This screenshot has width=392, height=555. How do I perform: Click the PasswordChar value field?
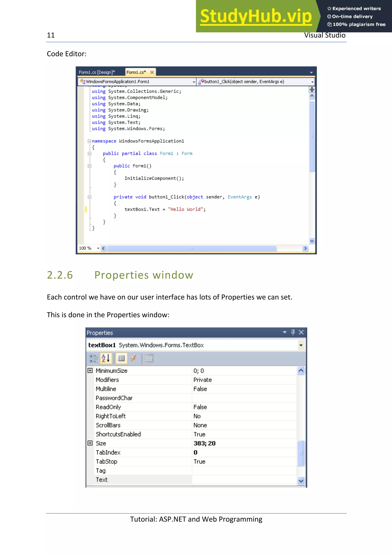point(244,398)
